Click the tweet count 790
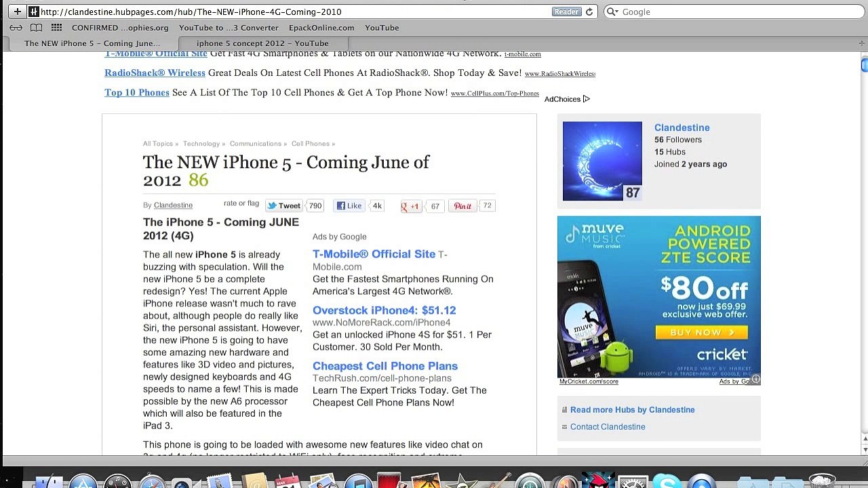This screenshot has height=488, width=868. click(x=315, y=206)
